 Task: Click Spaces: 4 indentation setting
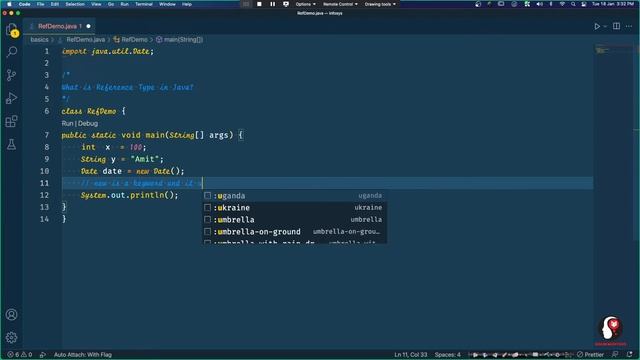(x=447, y=355)
